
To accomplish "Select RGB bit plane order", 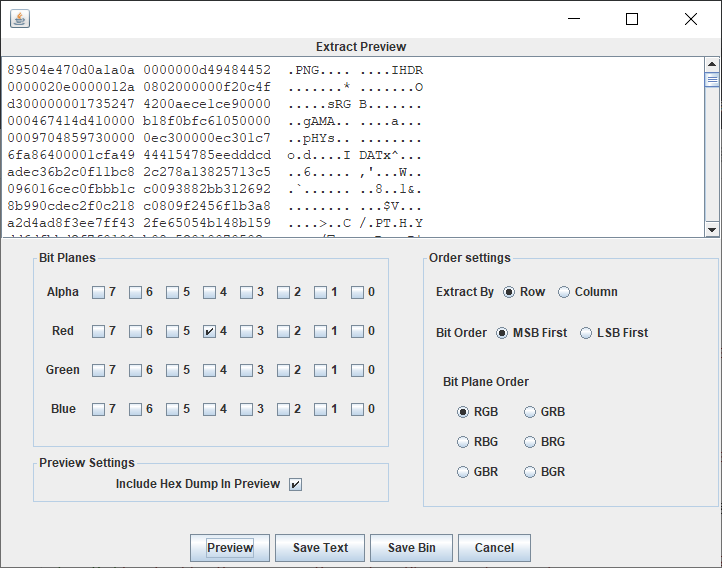I will 463,412.
